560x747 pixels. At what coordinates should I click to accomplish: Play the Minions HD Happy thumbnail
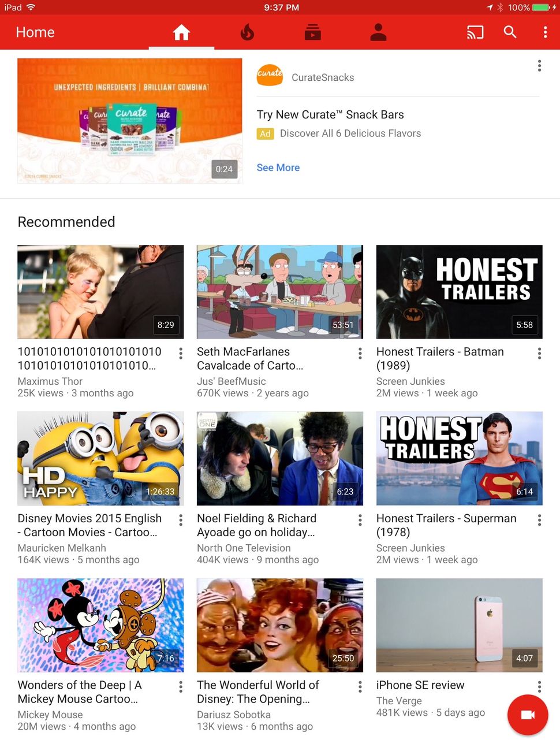coord(100,459)
